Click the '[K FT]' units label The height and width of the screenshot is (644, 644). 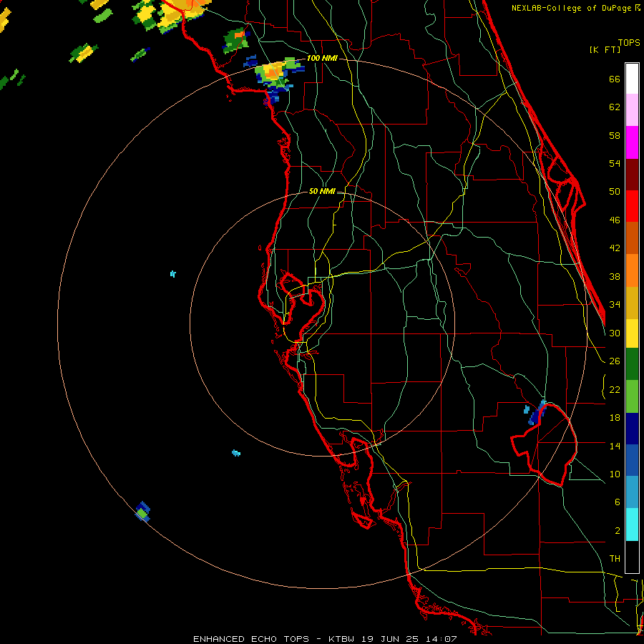click(x=605, y=49)
